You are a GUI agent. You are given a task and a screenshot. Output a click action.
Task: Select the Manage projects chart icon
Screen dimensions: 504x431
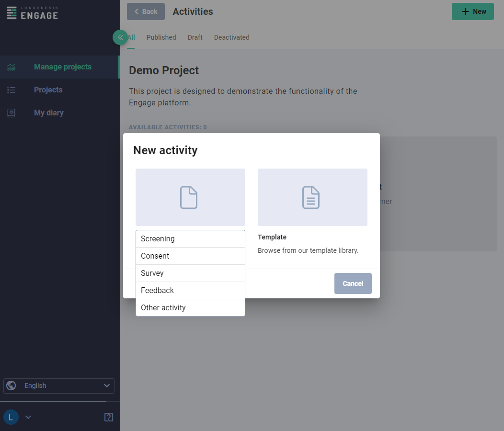(x=11, y=67)
